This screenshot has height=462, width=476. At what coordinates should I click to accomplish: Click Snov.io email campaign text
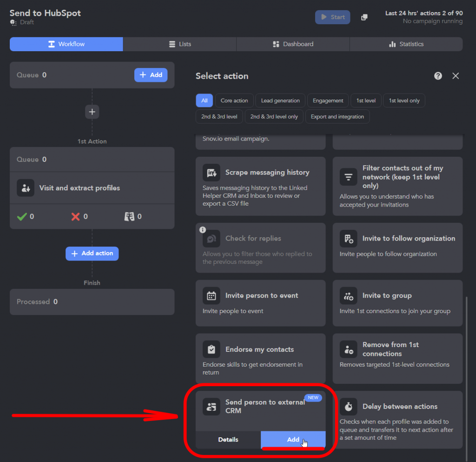click(236, 139)
